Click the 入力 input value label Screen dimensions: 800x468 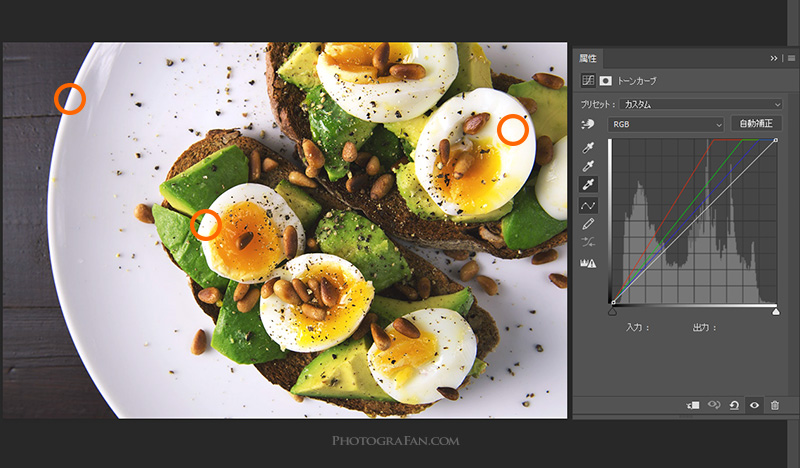coord(637,328)
